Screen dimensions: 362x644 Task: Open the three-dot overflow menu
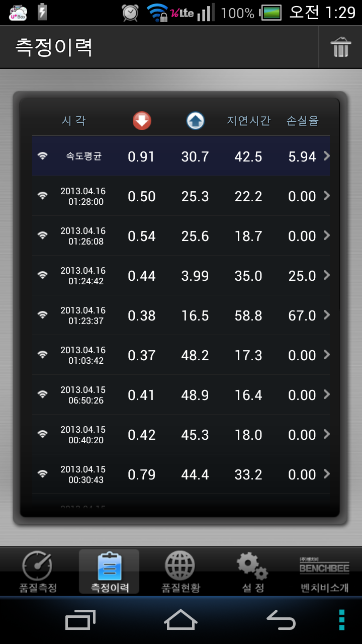coord(342,619)
